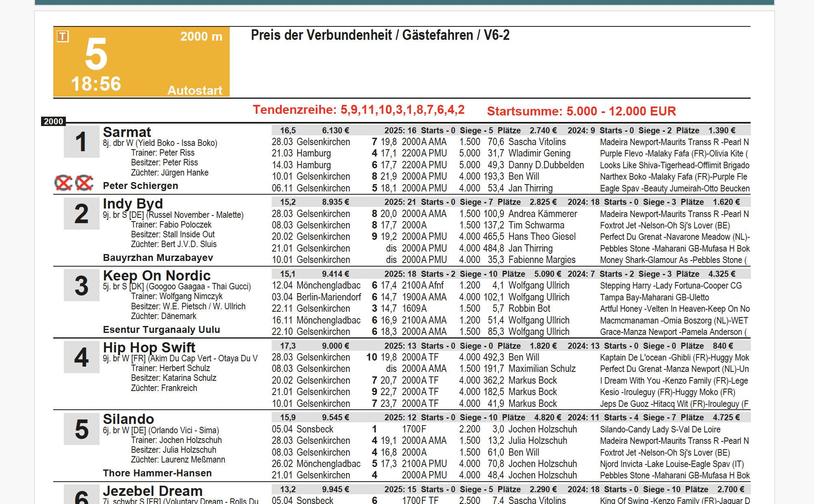Click the red Tendenzreihe prediction line
Image resolution: width=814 pixels, height=504 pixels.
coord(358,110)
